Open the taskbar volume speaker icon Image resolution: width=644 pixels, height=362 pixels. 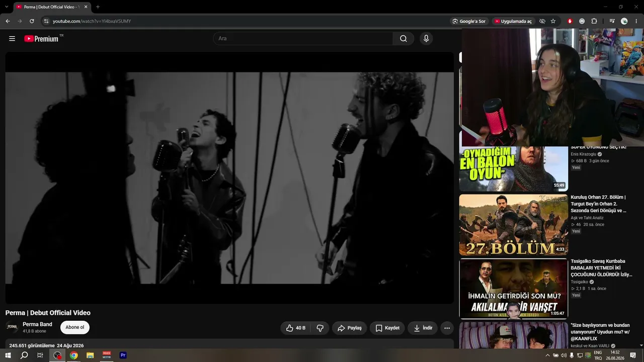click(x=563, y=355)
